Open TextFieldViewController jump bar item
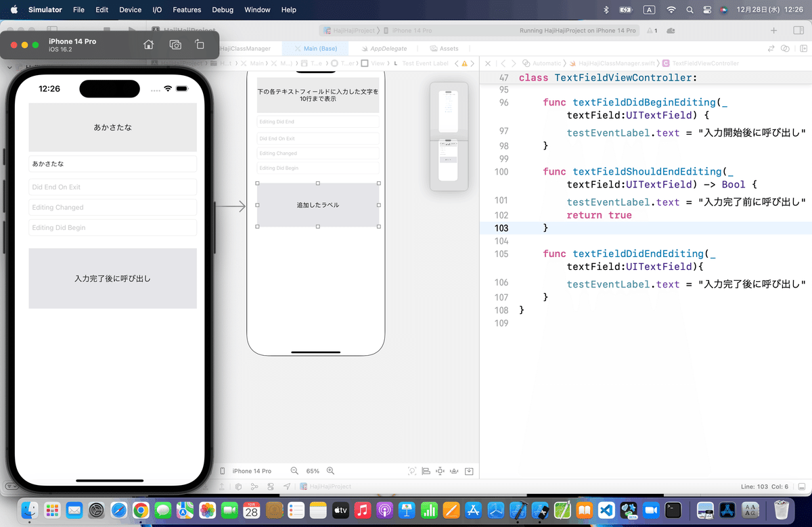This screenshot has height=527, width=812. tap(700, 63)
